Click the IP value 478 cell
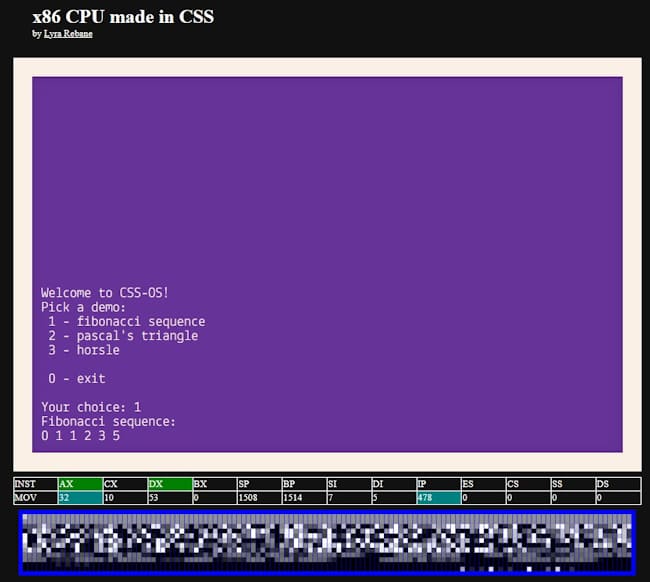650x582 pixels. click(x=439, y=497)
